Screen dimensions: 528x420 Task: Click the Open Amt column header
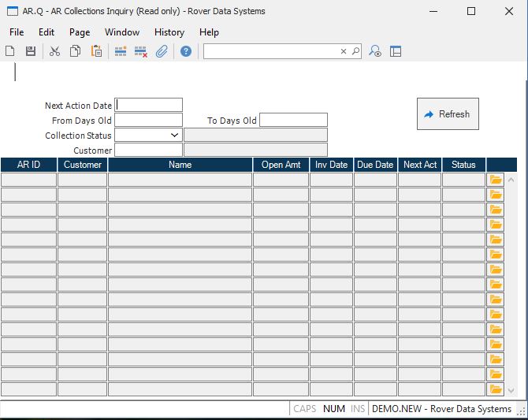click(281, 165)
